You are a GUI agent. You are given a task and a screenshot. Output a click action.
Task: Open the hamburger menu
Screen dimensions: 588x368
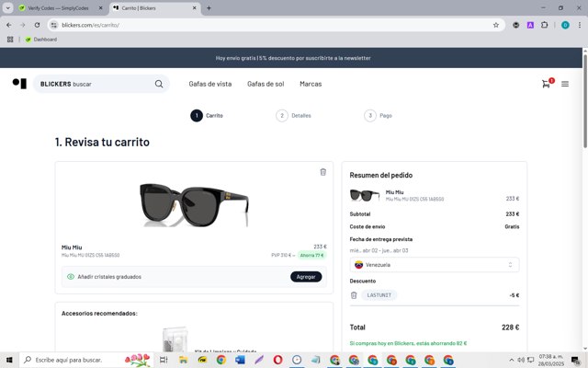coord(565,84)
